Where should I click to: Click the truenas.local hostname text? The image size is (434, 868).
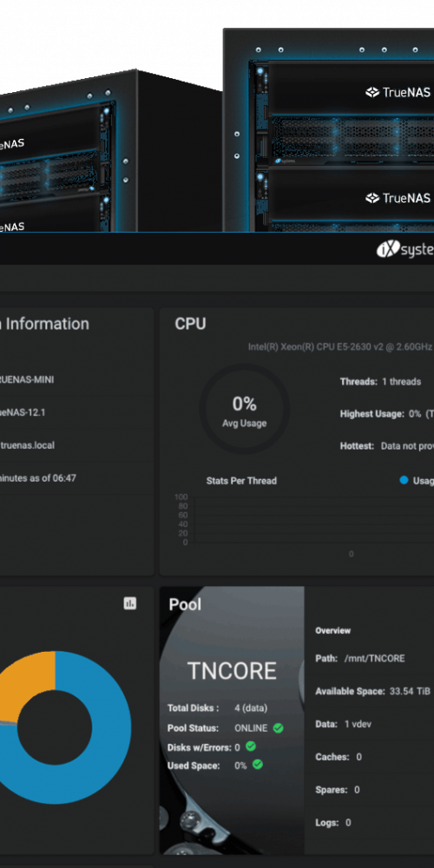[x=27, y=445]
